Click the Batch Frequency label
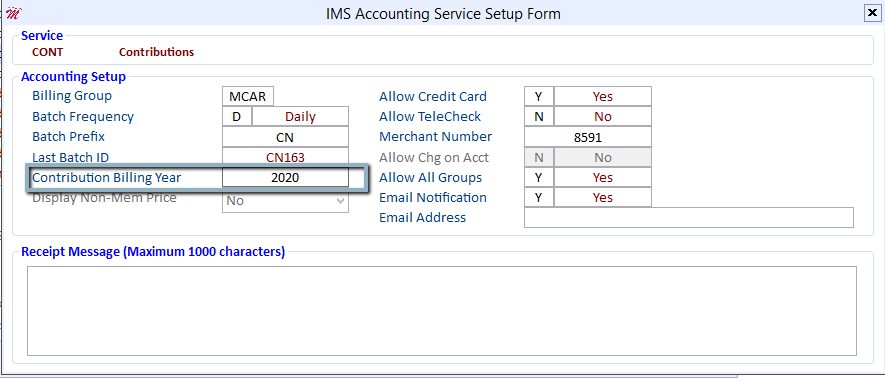Image resolution: width=885 pixels, height=378 pixels. pyautogui.click(x=83, y=117)
